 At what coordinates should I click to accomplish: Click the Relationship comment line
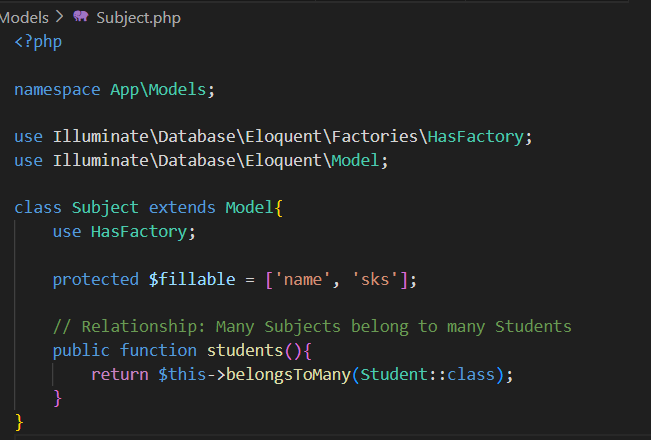click(x=312, y=326)
